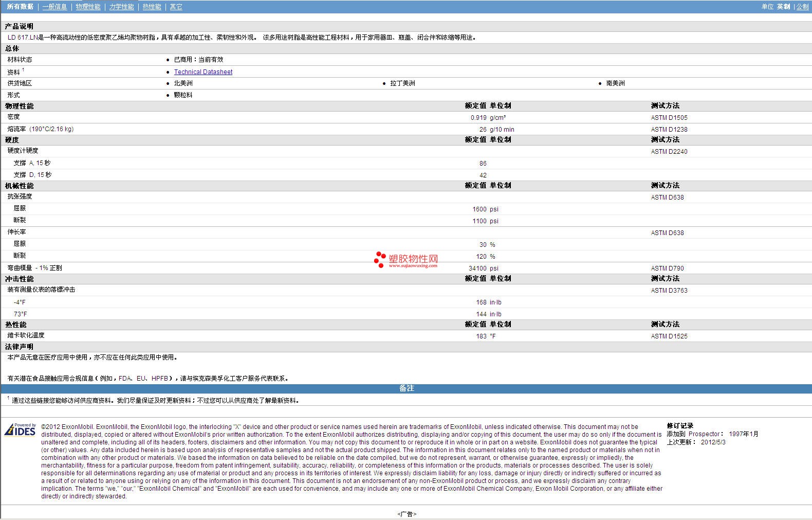Click the flexural modulus value 34100 psi
The width and height of the screenshot is (812, 520).
point(484,268)
